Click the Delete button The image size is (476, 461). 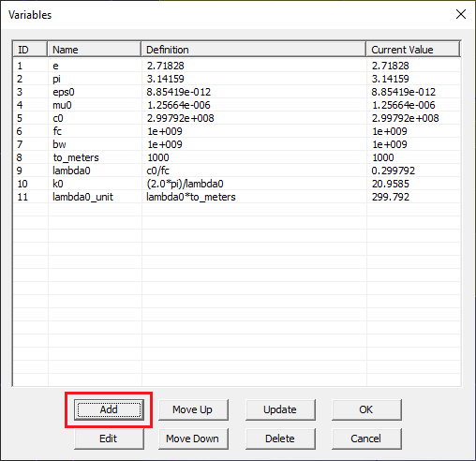pos(280,439)
